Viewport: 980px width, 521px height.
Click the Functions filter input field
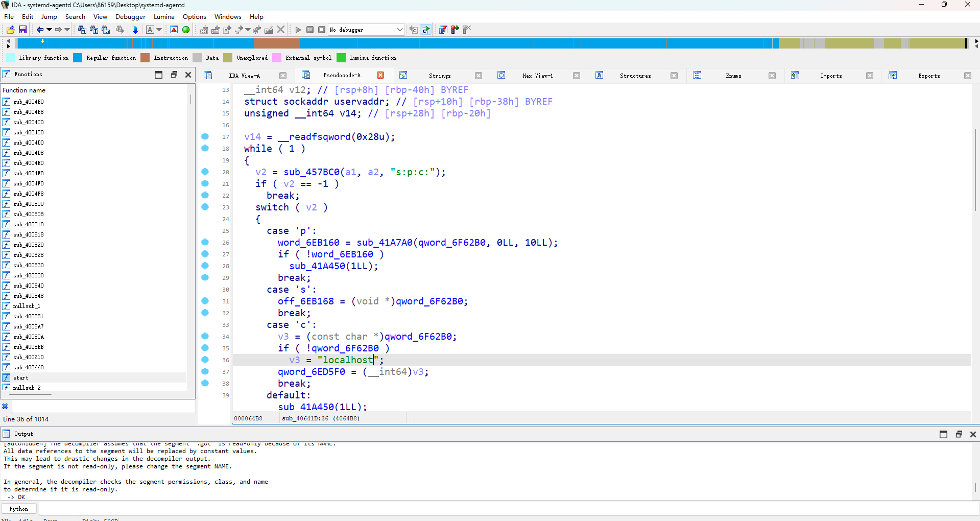[103, 407]
